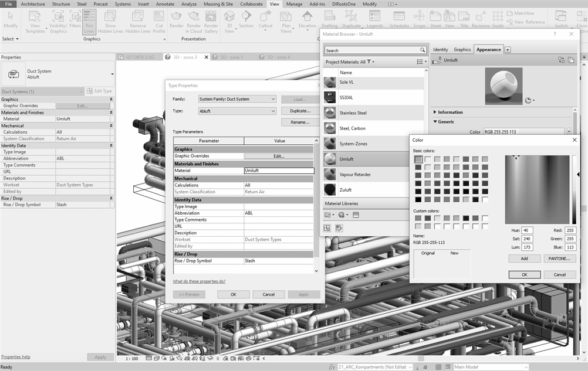Open the material list view options icon

420,62
